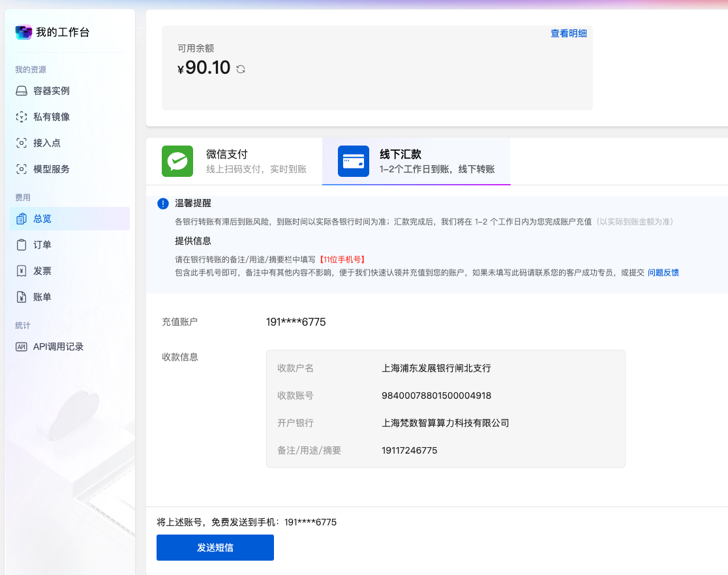Screen dimensions: 728x575
Task: Click the 私有镜像 sidebar icon
Action: coord(22,117)
